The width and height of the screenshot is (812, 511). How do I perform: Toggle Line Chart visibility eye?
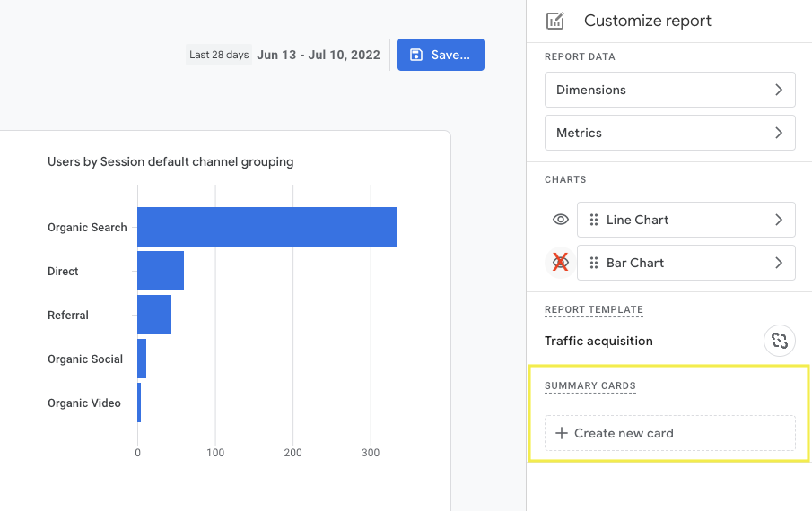(x=561, y=220)
